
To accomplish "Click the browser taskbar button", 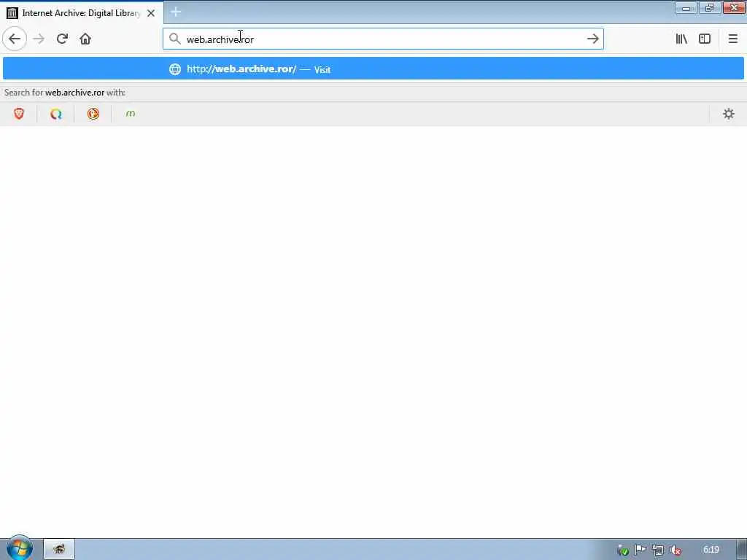I will 59,549.
